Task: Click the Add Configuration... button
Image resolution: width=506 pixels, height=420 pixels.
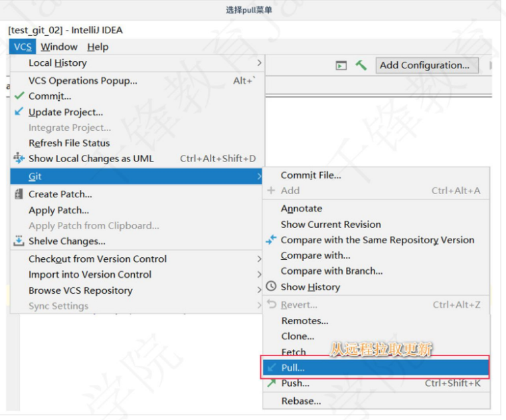Action: pos(426,65)
